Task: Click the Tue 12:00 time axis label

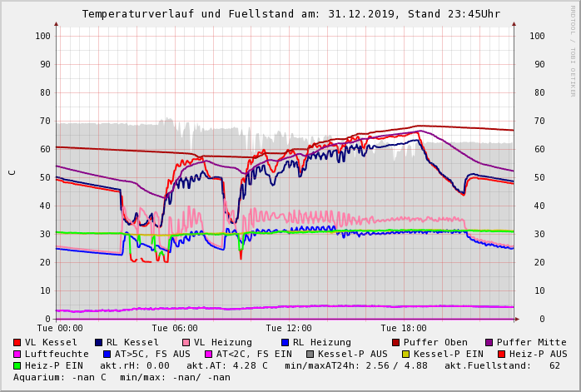Action: 289,329
